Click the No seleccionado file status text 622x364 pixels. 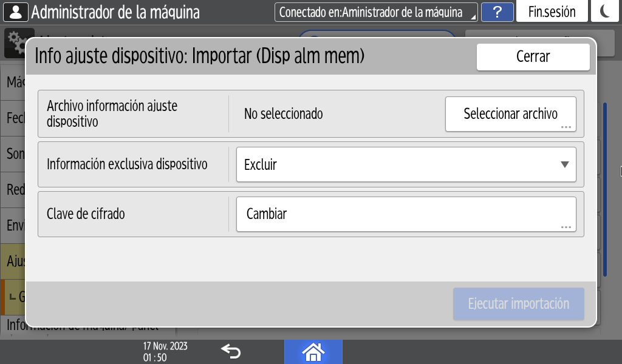283,113
